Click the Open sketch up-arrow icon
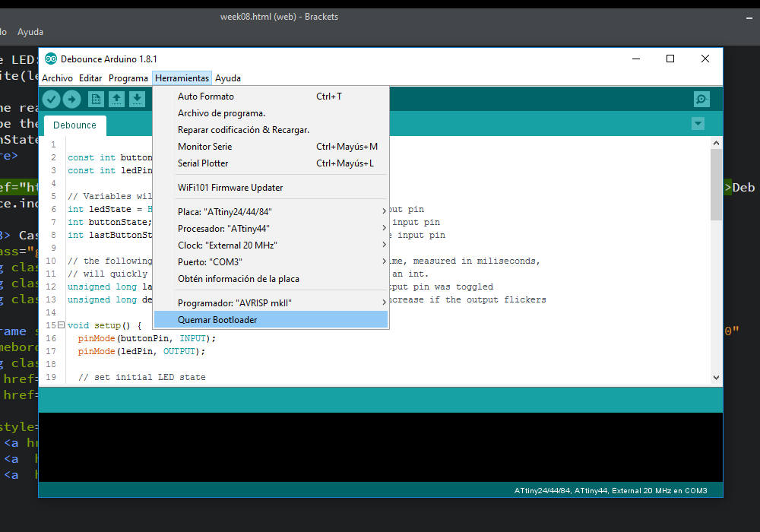760x532 pixels. pyautogui.click(x=116, y=100)
